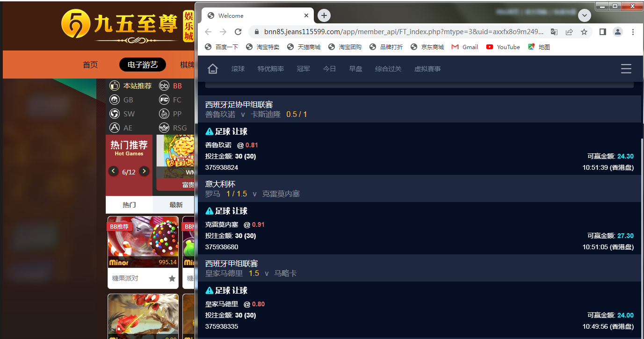Select GB game provider

[x=122, y=100]
